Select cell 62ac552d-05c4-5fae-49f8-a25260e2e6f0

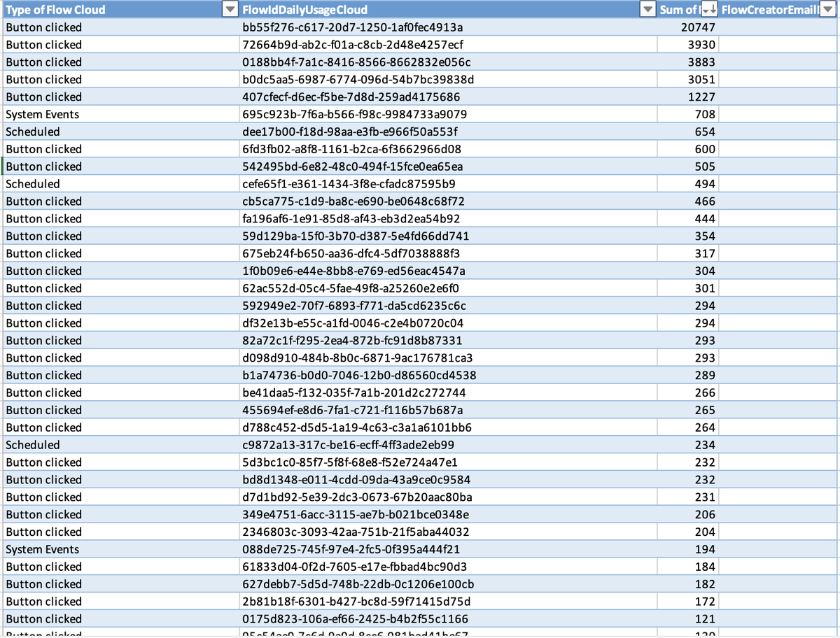(x=448, y=288)
